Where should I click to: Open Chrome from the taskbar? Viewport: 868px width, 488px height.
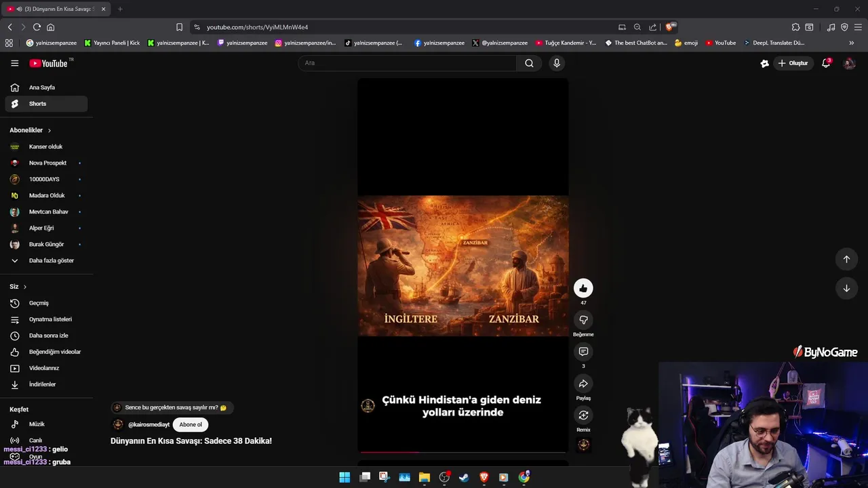coord(524,477)
